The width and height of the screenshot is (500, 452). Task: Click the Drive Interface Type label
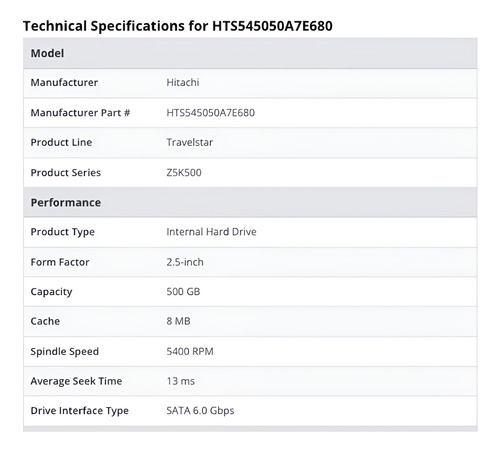click(x=80, y=411)
